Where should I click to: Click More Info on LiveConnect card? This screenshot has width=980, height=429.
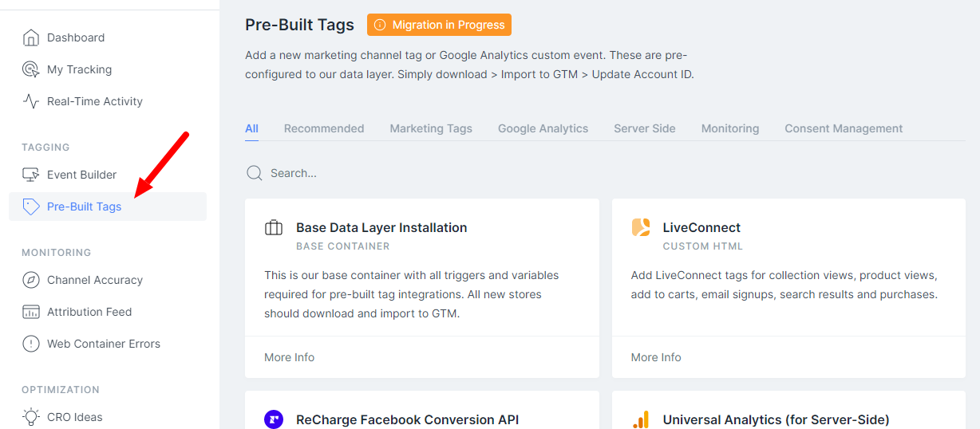[656, 357]
